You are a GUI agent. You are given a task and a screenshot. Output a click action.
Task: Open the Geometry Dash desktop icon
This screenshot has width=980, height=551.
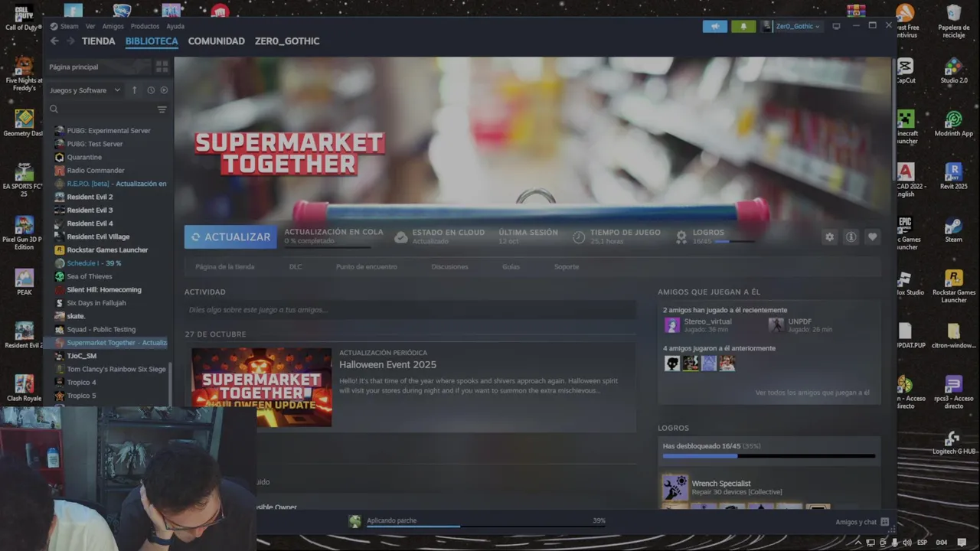[x=24, y=123]
